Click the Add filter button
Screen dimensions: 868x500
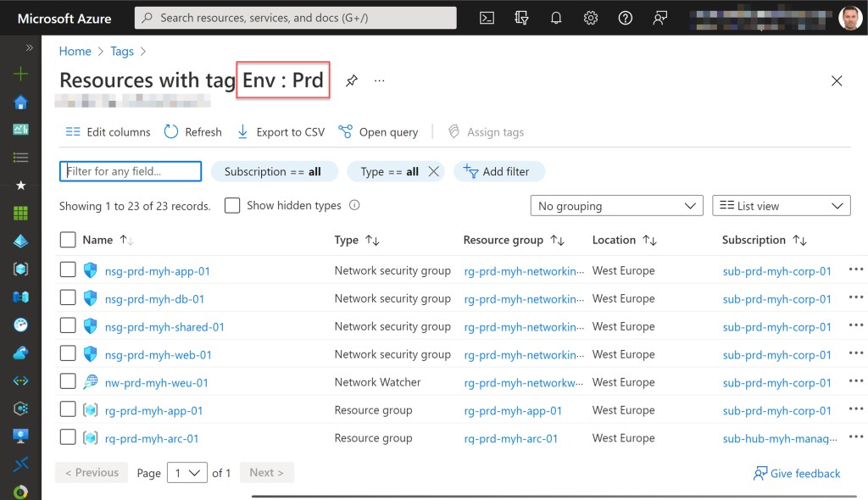click(x=498, y=171)
